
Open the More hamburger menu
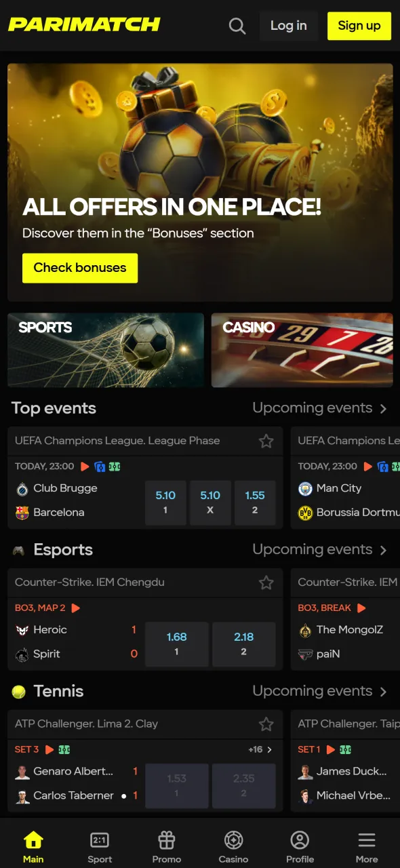(367, 848)
